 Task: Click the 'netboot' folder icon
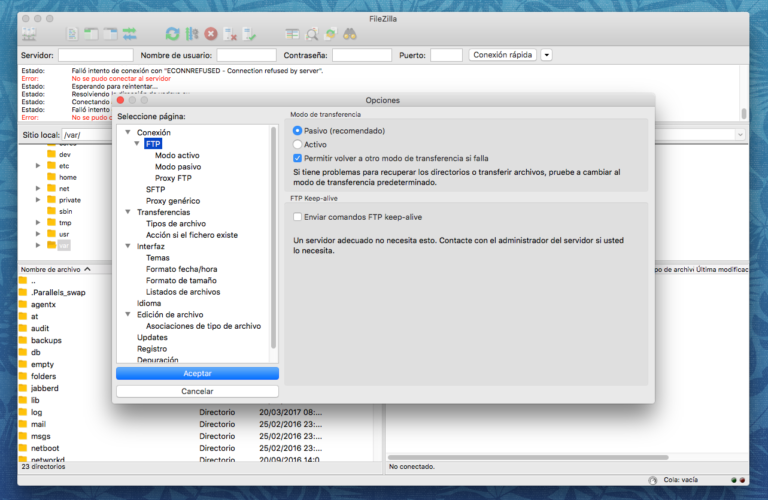click(x=23, y=448)
